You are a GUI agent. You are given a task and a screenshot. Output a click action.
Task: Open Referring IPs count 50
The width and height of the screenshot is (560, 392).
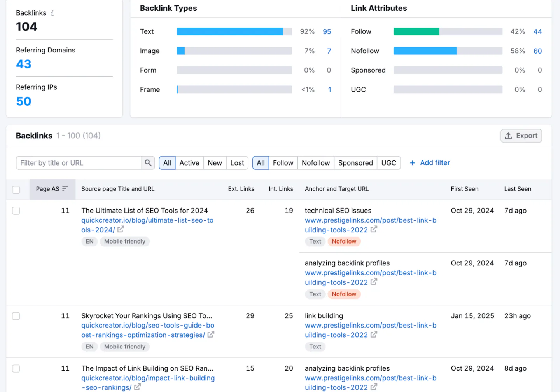24,101
